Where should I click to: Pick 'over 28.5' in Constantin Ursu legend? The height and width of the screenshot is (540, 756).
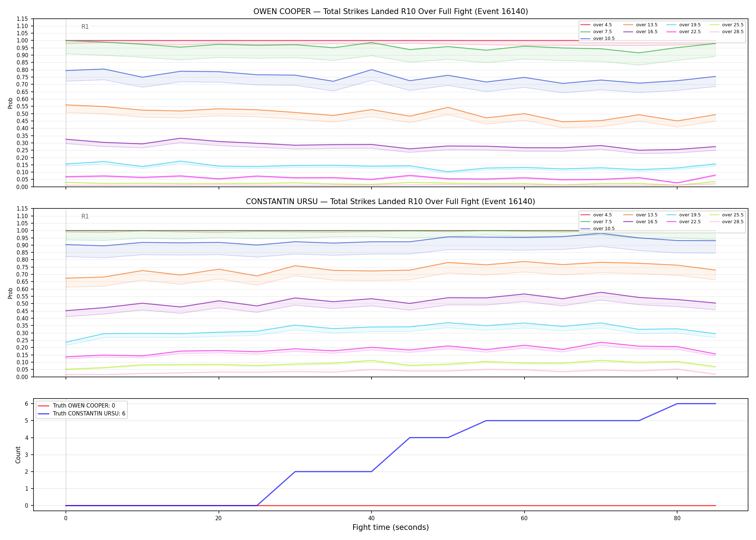(x=726, y=222)
